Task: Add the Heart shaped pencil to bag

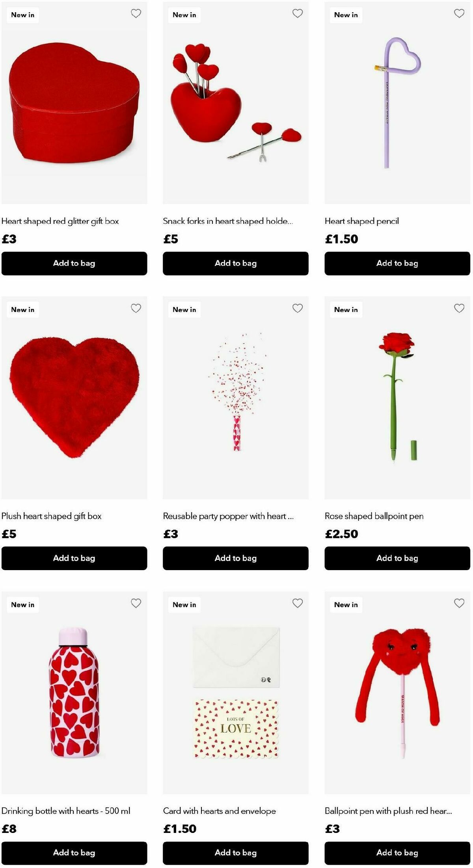Action: (x=397, y=264)
